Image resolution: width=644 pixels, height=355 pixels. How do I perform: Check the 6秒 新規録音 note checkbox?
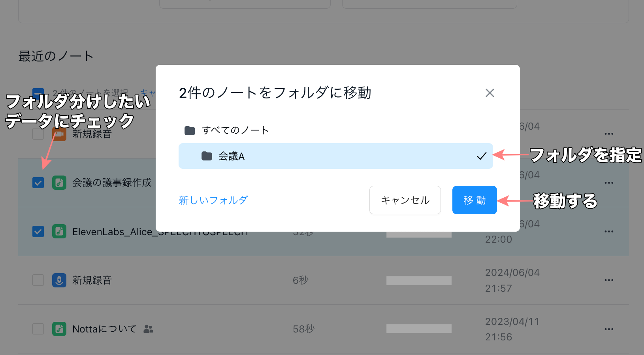[38, 280]
